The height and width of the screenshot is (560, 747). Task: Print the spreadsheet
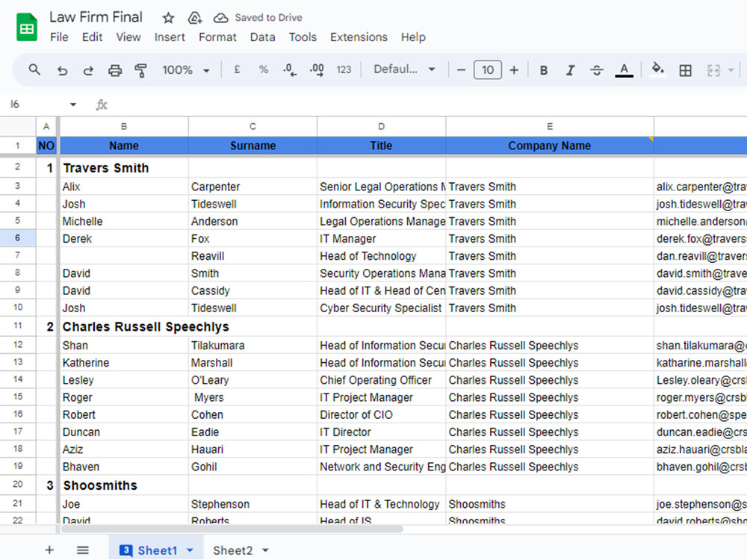[x=115, y=70]
